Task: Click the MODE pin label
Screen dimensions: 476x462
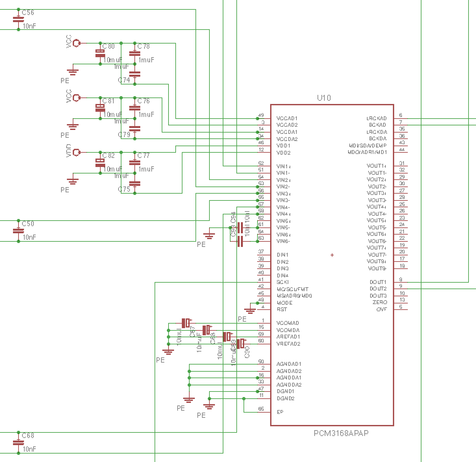Action: coord(284,302)
